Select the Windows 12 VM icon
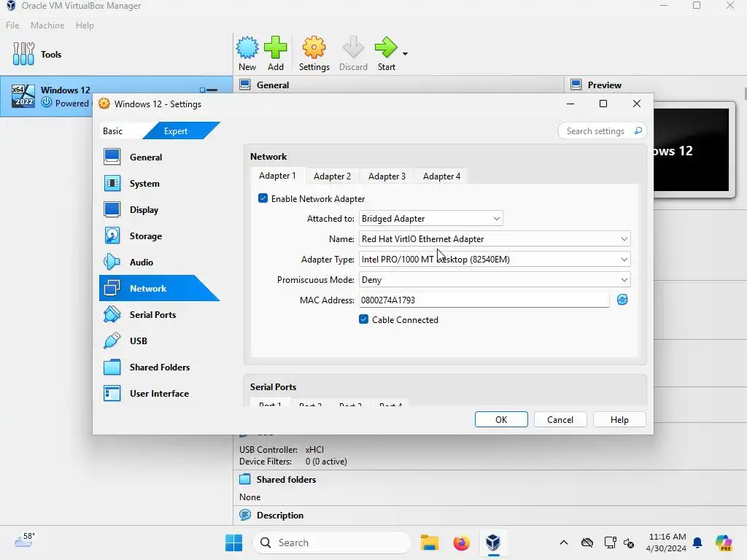Screen dimensions: 747x560 click(x=23, y=96)
